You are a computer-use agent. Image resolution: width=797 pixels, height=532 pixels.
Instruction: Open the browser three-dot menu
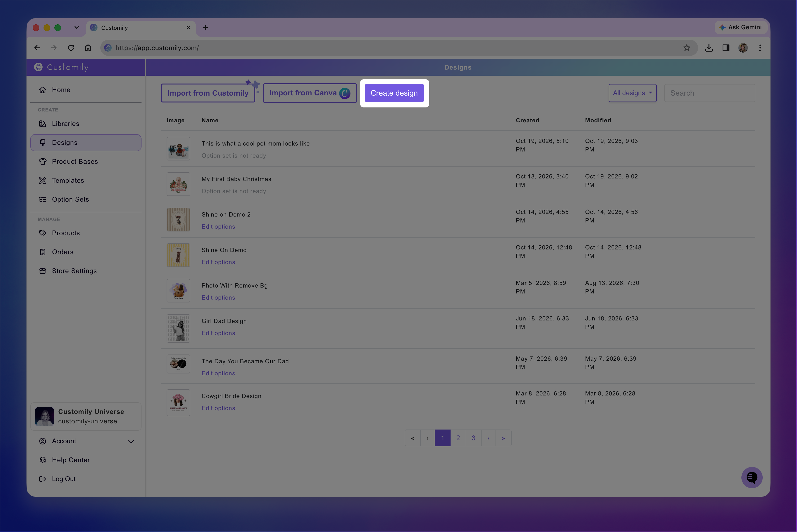pos(760,48)
